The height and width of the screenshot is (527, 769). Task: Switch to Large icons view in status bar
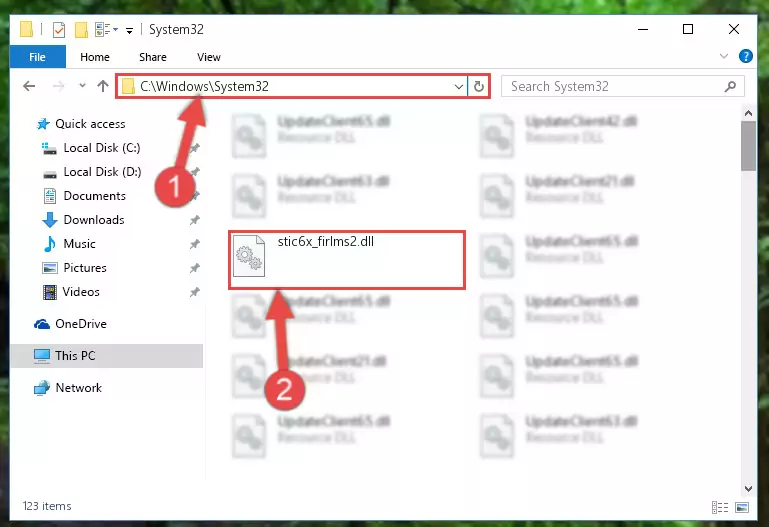pos(742,507)
